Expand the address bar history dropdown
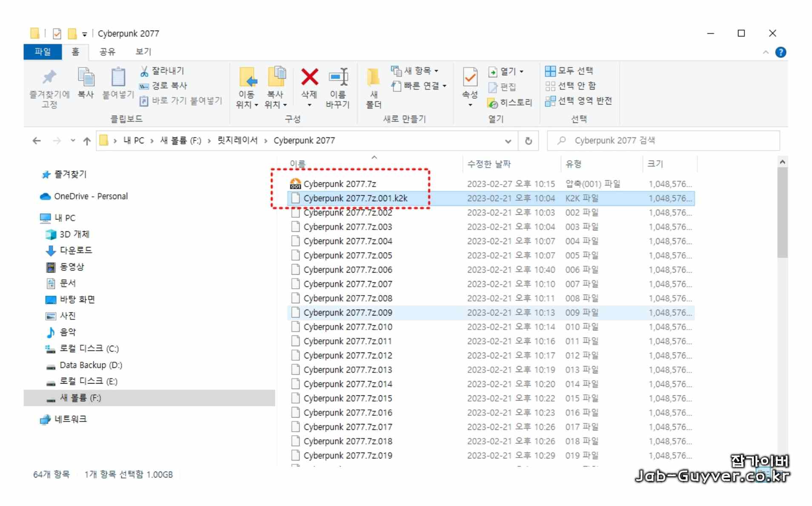 (508, 141)
